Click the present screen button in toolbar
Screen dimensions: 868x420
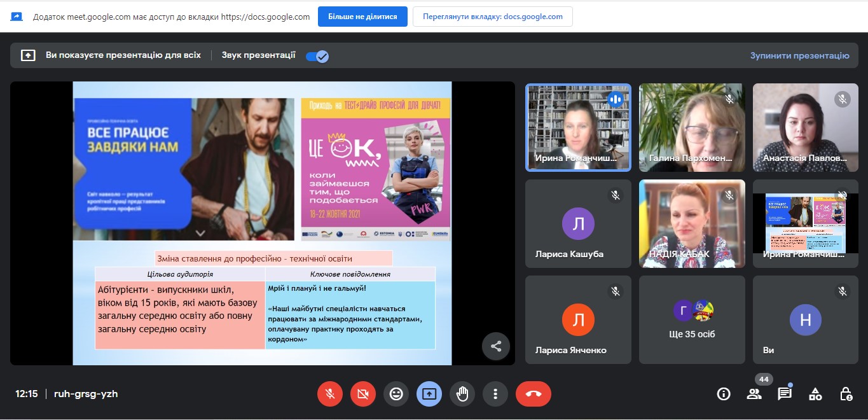(x=429, y=394)
